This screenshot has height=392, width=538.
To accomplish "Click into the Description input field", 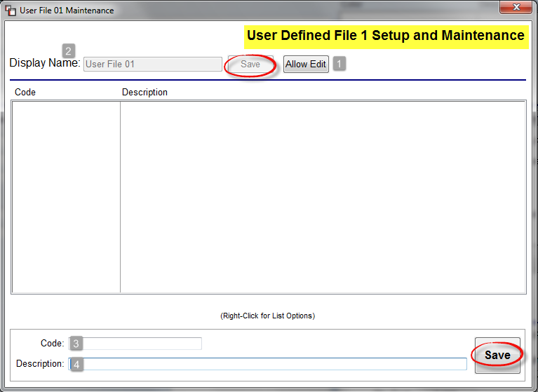I will (268, 364).
